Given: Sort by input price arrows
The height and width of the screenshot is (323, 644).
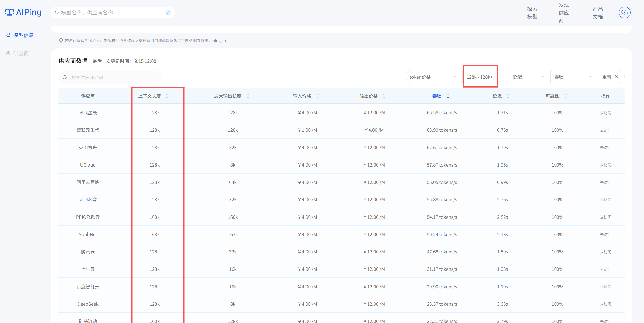Looking at the screenshot, I should tap(318, 96).
